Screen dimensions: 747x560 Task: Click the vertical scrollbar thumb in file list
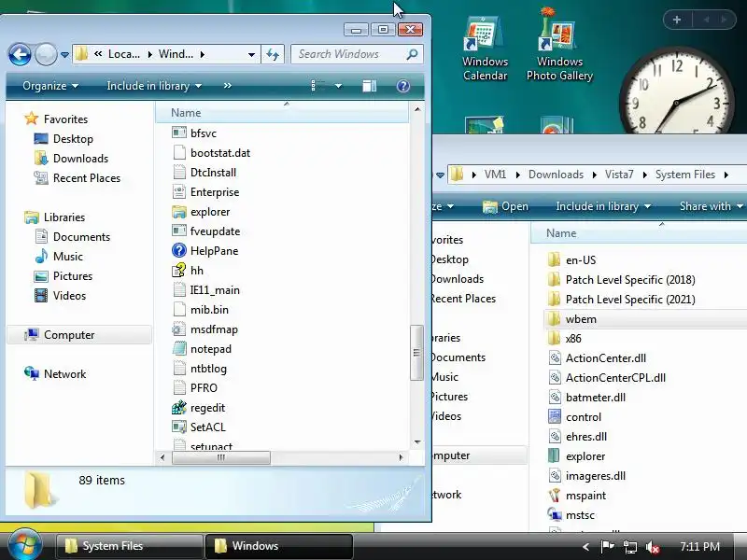pos(416,353)
